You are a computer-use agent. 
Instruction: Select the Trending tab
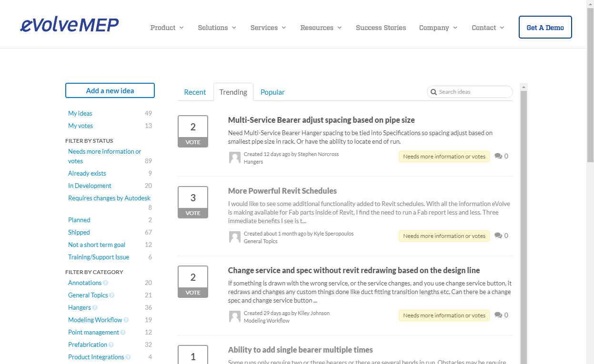coord(233,92)
